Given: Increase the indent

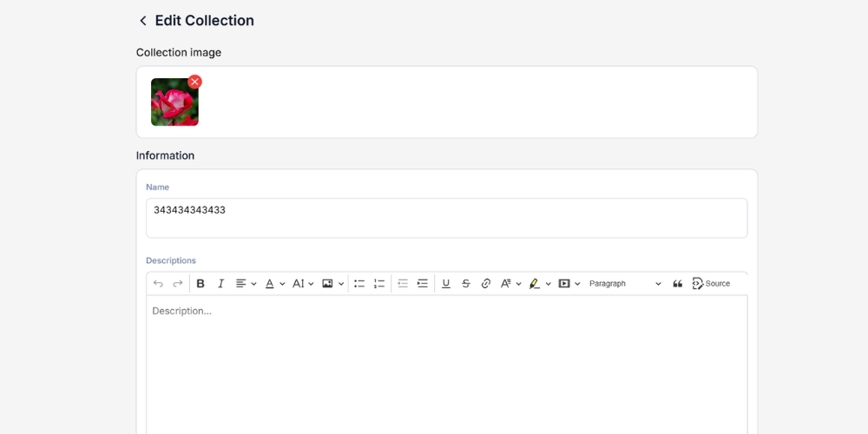Looking at the screenshot, I should pyautogui.click(x=423, y=284).
